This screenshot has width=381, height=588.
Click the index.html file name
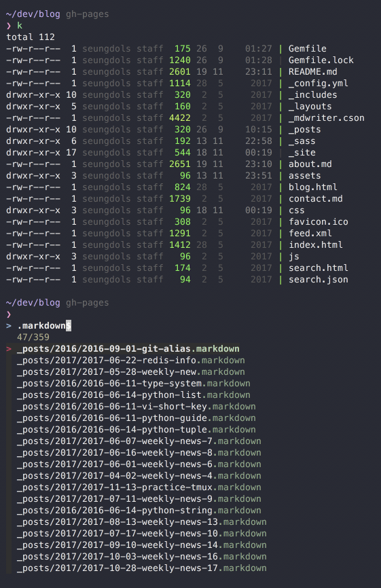[x=316, y=245]
